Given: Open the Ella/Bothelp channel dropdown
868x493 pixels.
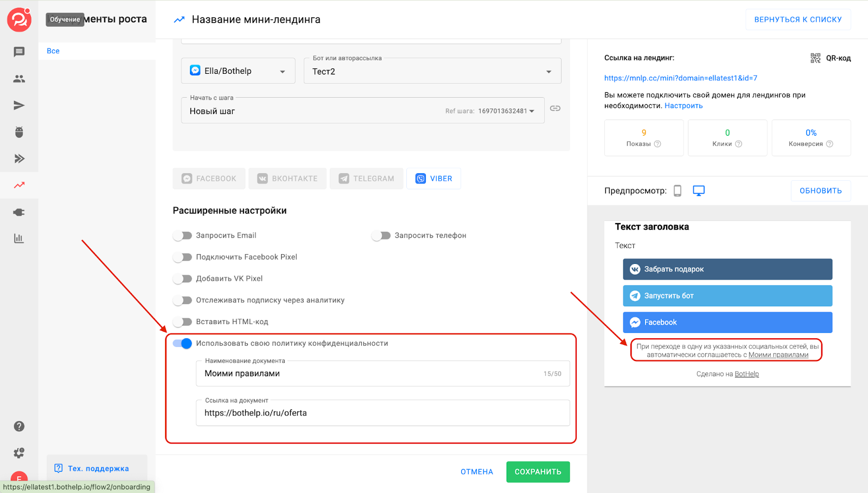Looking at the screenshot, I should coord(238,71).
